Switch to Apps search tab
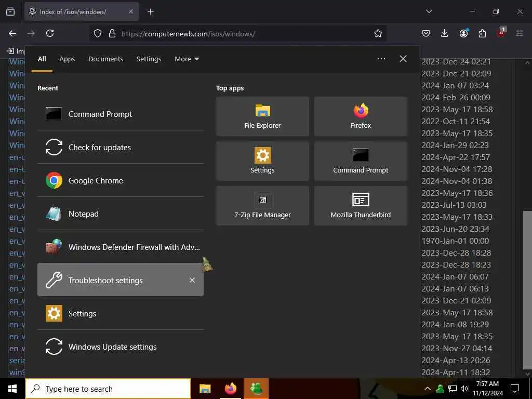 tap(67, 59)
